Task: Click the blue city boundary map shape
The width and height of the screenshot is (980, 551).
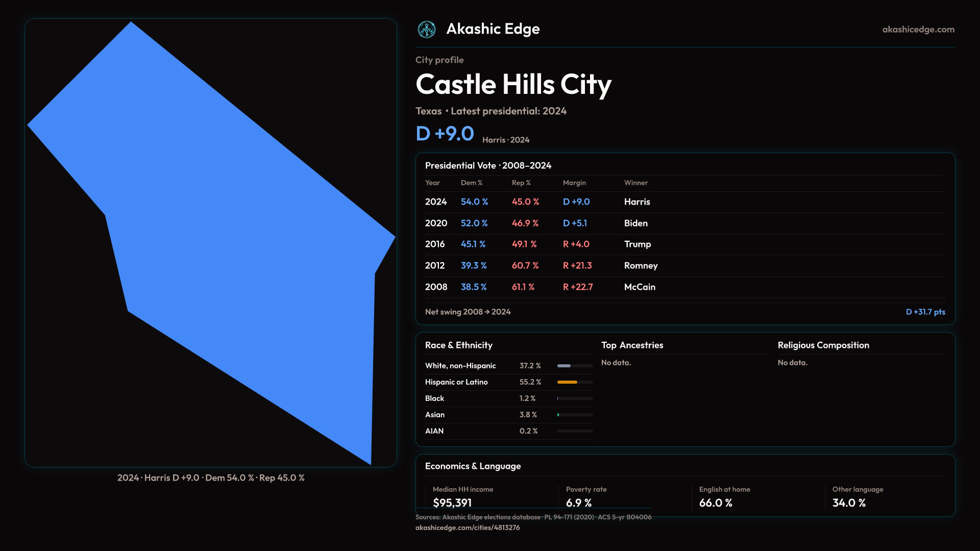Action: click(x=230, y=230)
